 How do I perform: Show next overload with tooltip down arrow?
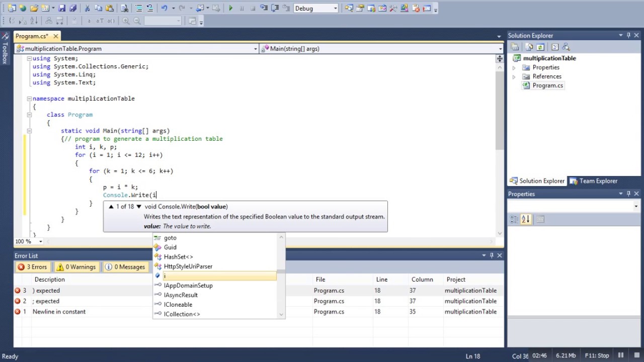[x=139, y=207]
